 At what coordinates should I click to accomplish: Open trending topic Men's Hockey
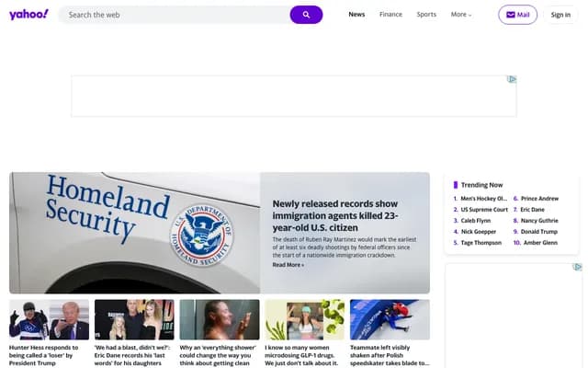[484, 199]
